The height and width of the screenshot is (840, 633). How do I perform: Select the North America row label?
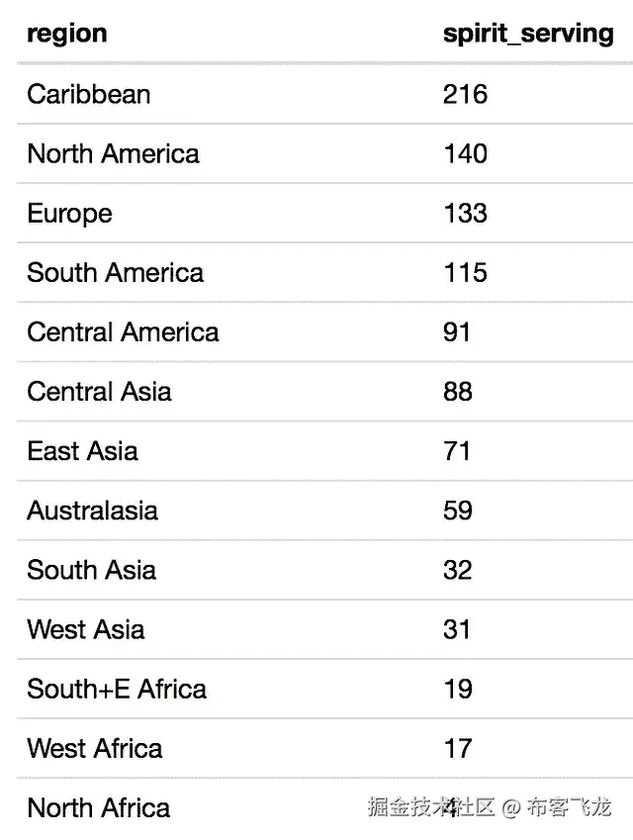113,154
